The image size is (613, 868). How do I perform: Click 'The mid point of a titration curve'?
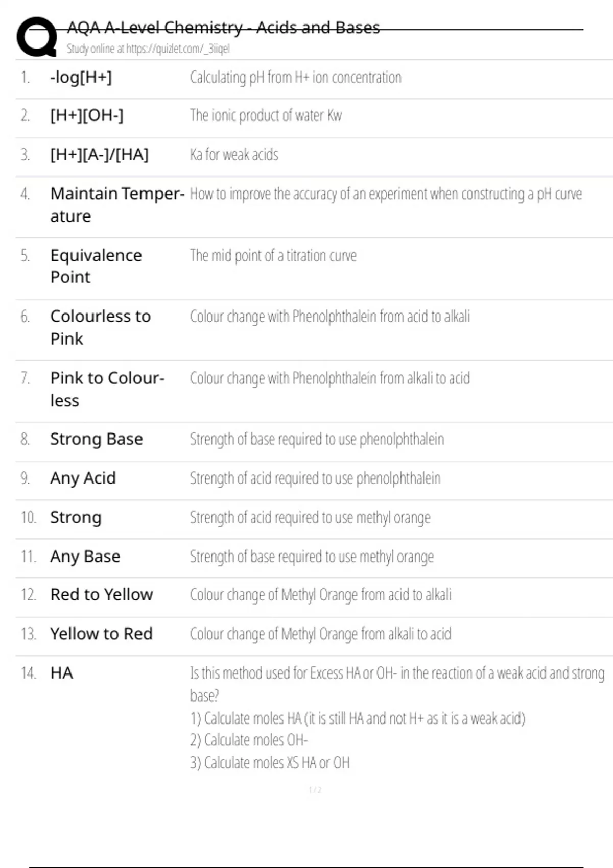273,255
